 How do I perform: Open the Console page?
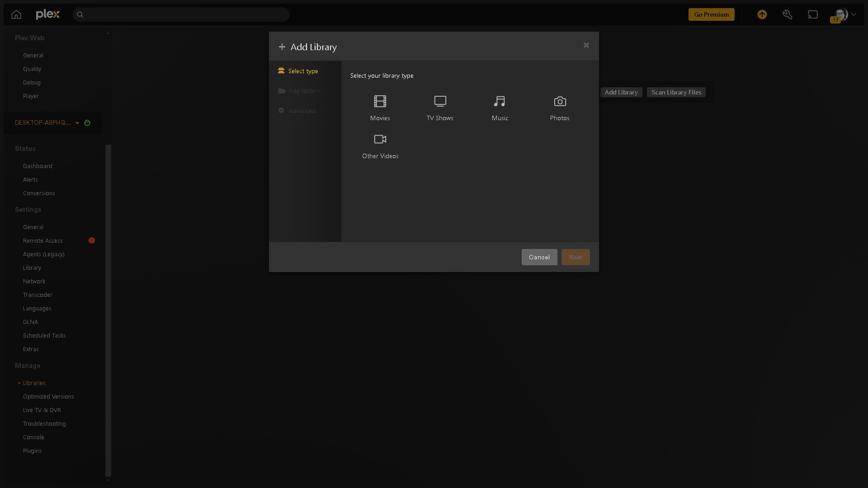[33, 437]
